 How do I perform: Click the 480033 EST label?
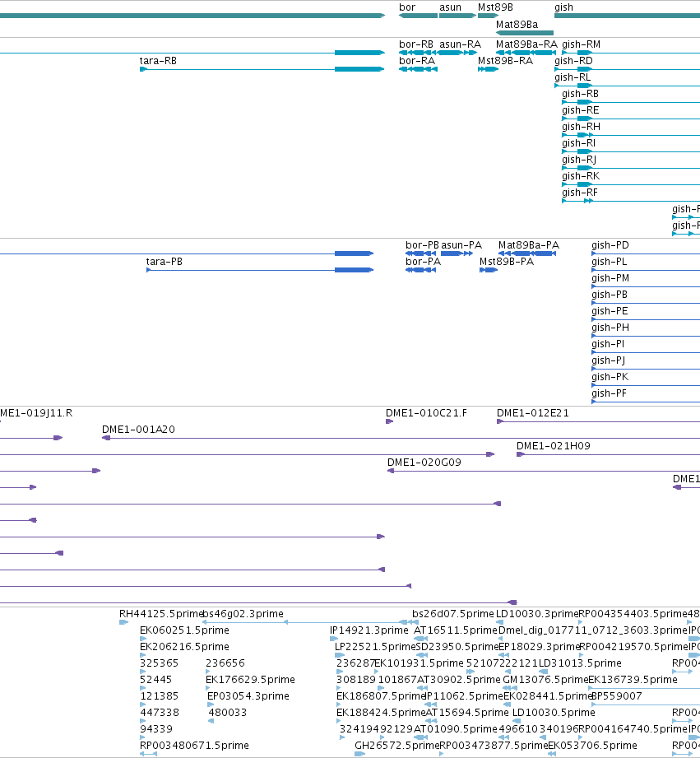(x=228, y=712)
